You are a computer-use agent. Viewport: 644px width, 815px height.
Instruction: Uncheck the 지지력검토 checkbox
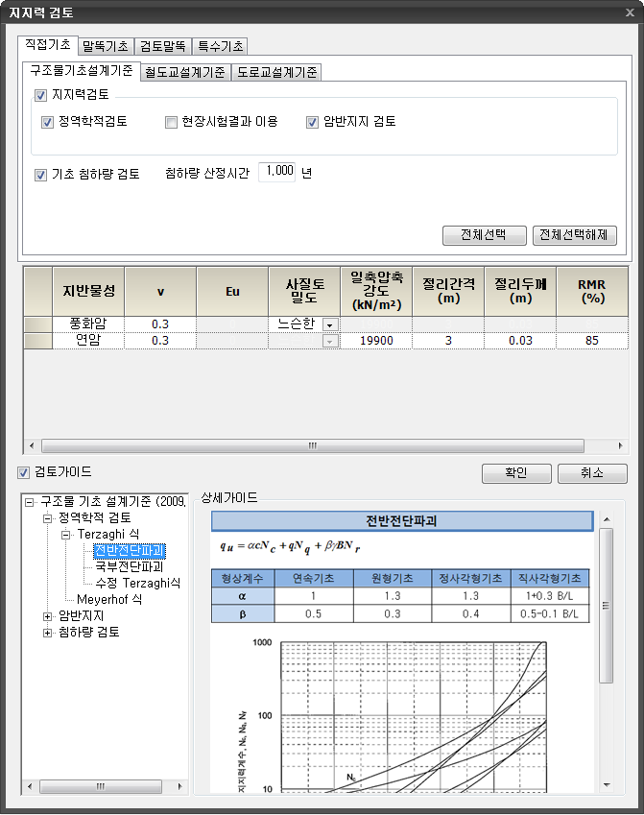(x=40, y=96)
